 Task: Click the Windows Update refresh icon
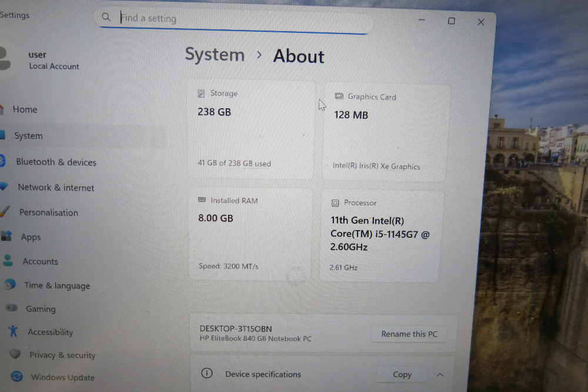[17, 376]
